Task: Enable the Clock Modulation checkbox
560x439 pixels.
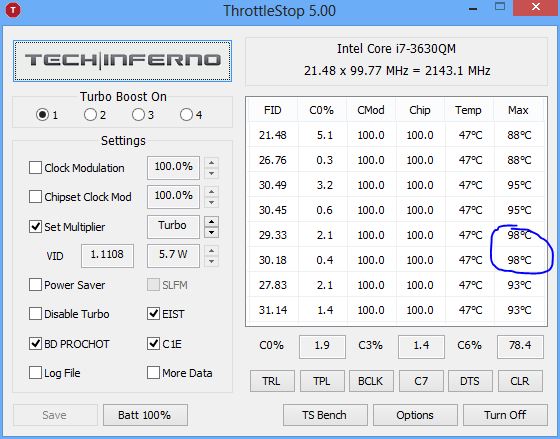Action: [x=35, y=168]
